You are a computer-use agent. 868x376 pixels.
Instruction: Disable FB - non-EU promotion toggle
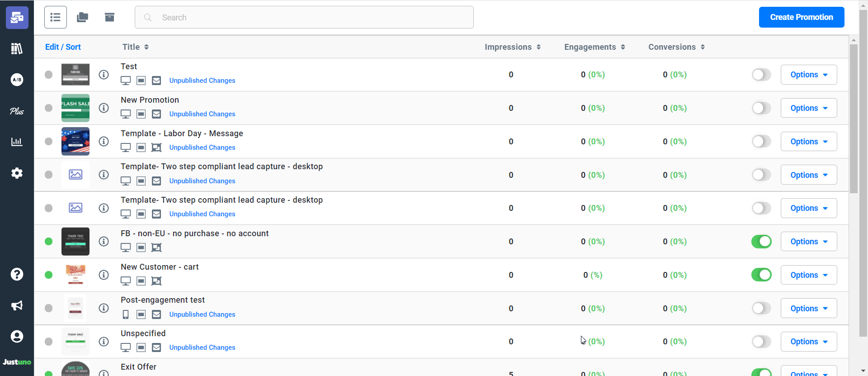761,242
